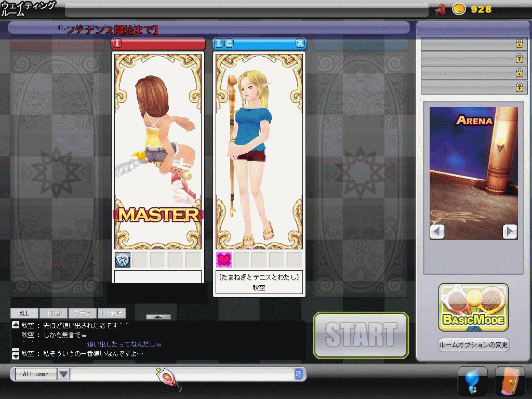
Task: Click the gold coin icon
Action: [459, 9]
